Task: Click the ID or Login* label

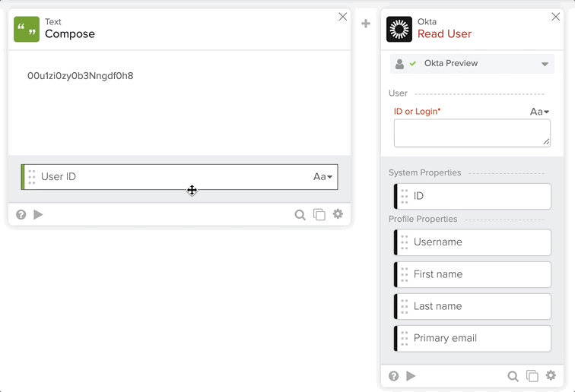Action: pos(417,112)
